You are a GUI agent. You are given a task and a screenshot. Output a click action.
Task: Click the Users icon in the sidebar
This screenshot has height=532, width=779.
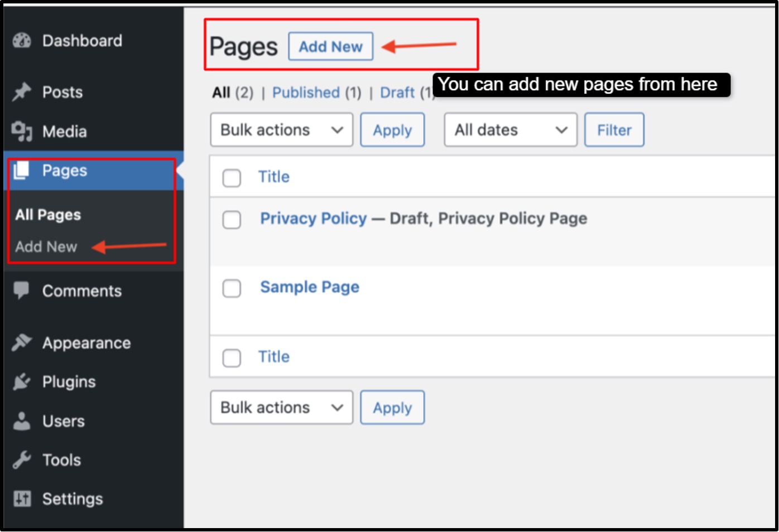pyautogui.click(x=21, y=420)
